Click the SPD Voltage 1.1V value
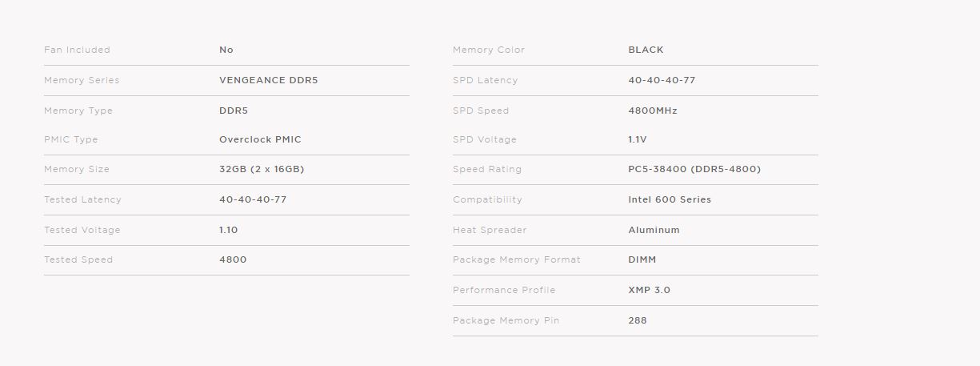Viewport: 980px width, 366px height. [x=638, y=139]
